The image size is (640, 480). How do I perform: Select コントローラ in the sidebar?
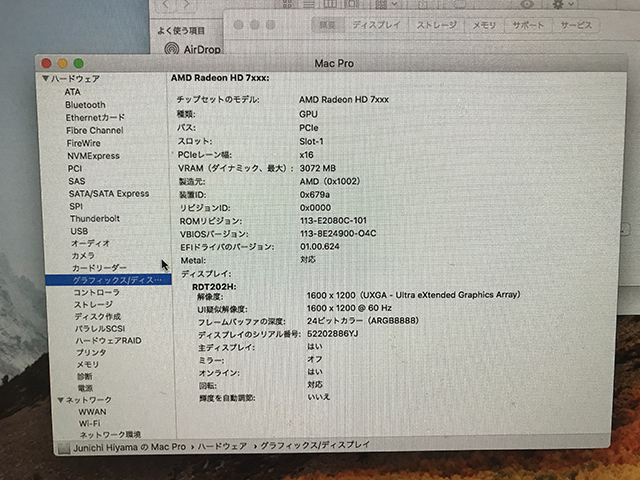(96, 292)
